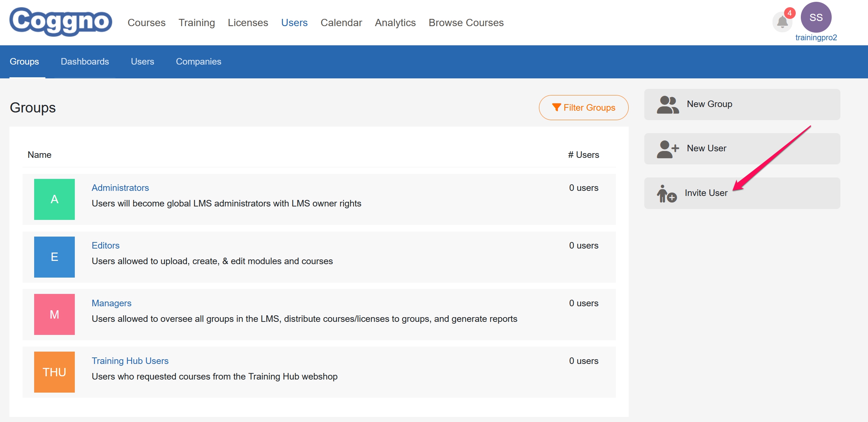
Task: Click the funnel icon in Filter Groups
Action: point(556,107)
